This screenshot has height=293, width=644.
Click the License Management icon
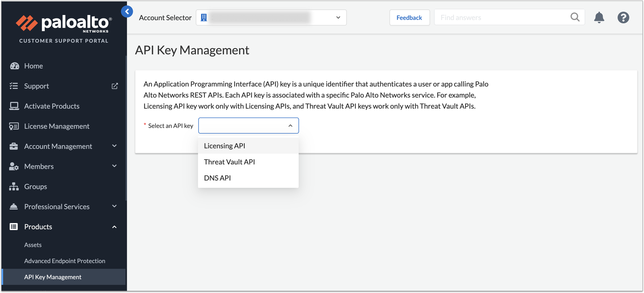(x=14, y=126)
